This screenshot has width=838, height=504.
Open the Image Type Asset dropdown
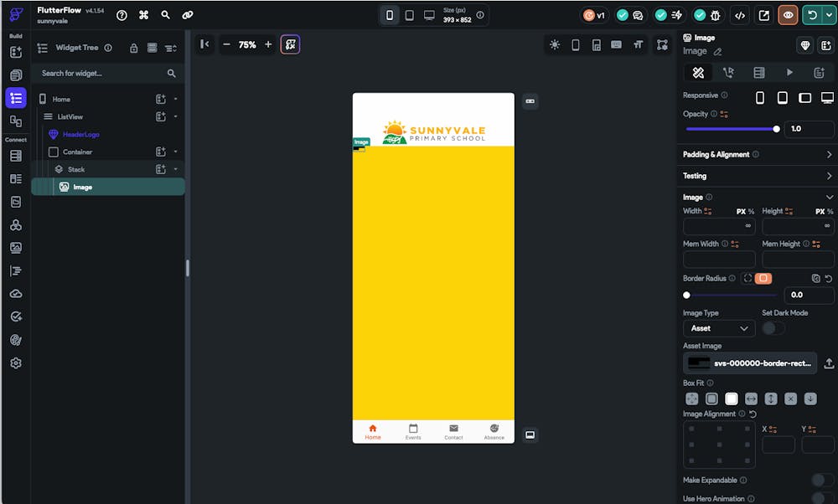718,328
